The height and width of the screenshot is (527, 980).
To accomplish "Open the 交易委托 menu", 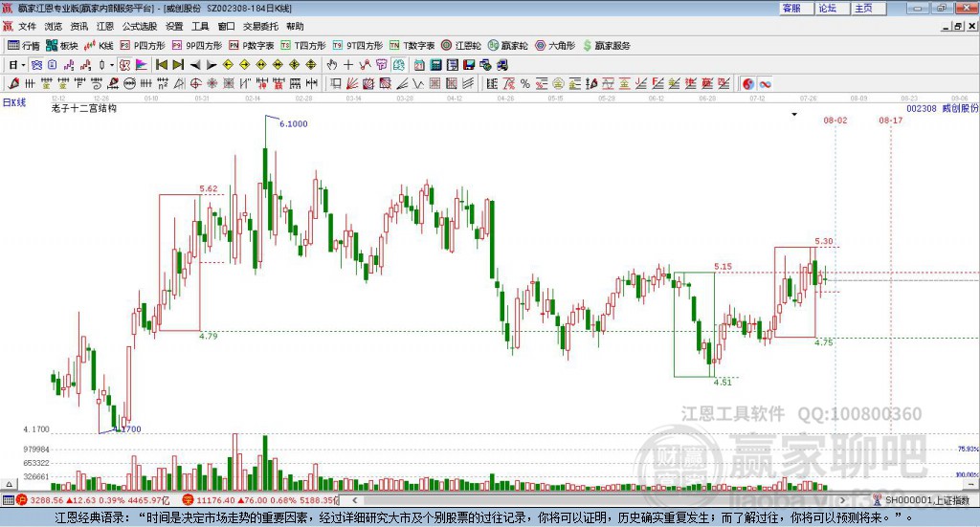I will (260, 26).
